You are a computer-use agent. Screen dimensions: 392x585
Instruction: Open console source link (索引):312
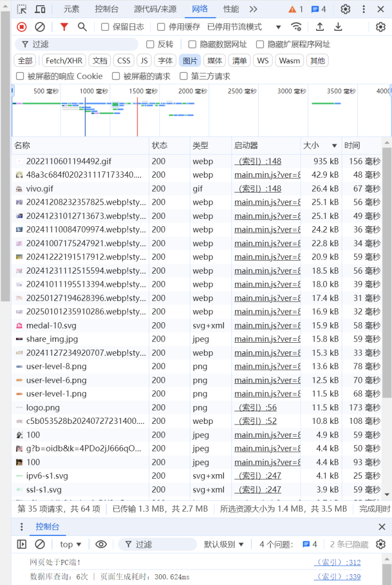(x=337, y=562)
